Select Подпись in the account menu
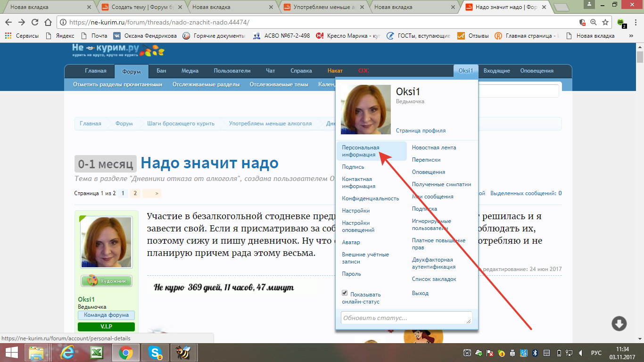Viewport: 644px width, 362px height. coord(353,167)
